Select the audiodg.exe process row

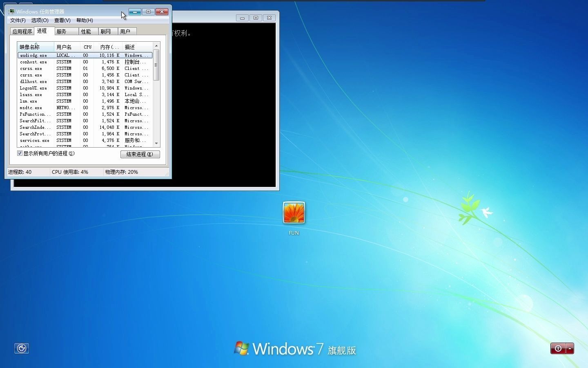[x=85, y=55]
